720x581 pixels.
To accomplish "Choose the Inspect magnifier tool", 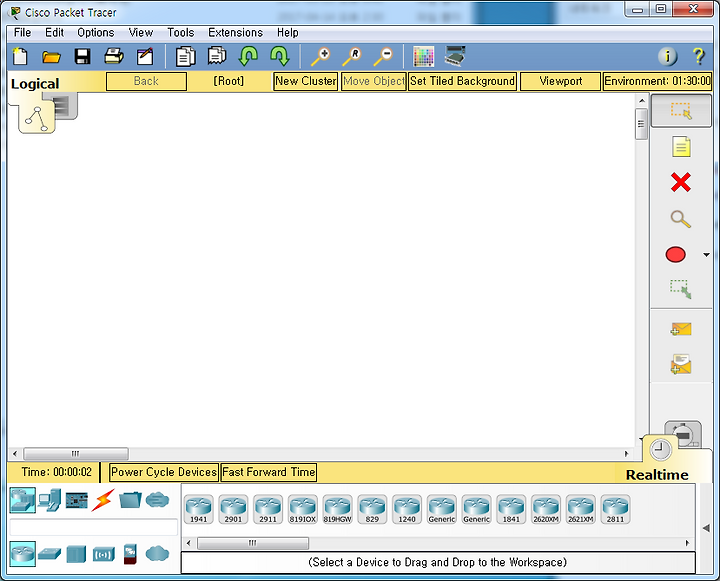I will tap(681, 219).
